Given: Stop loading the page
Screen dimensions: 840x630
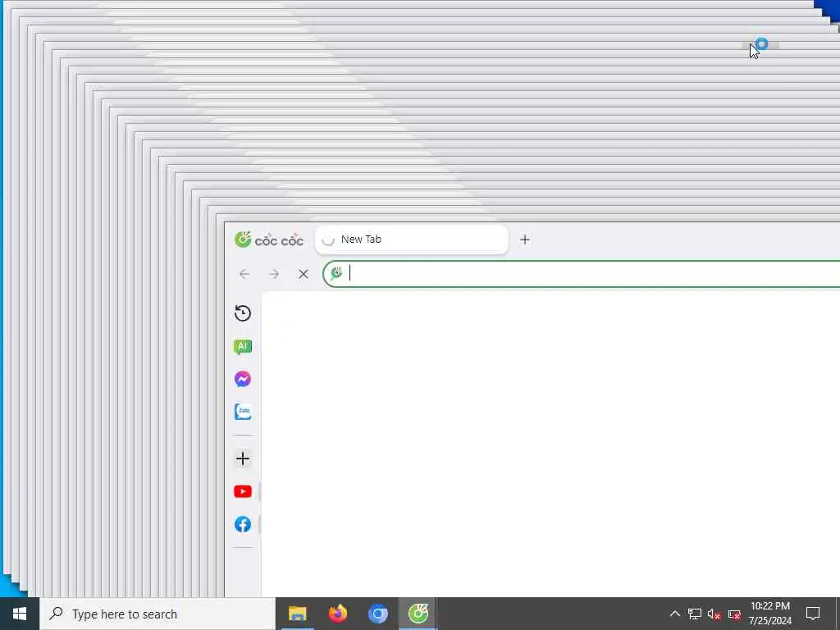Looking at the screenshot, I should 304,274.
